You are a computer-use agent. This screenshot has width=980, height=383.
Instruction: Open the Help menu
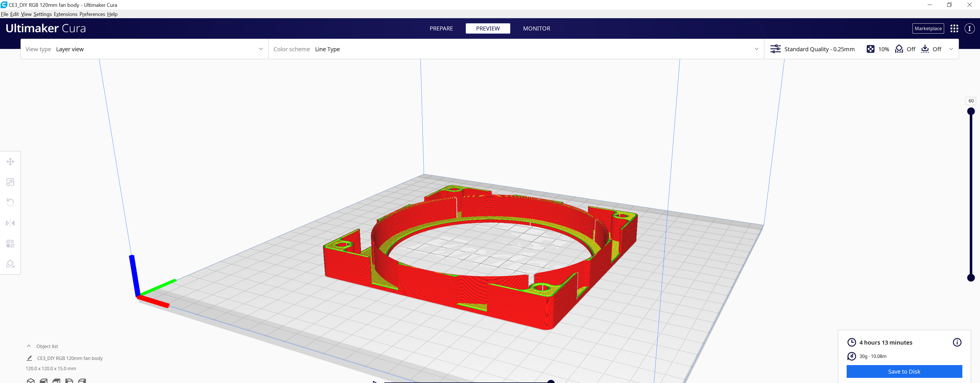[112, 14]
